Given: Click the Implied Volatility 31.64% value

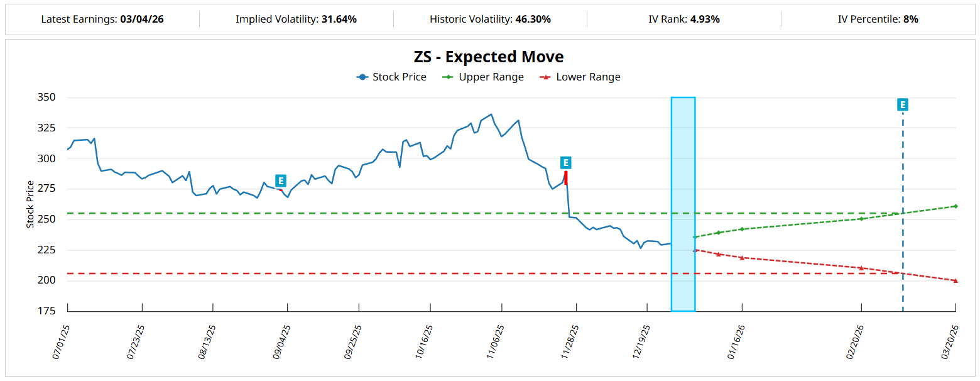Looking at the screenshot, I should coord(339,19).
